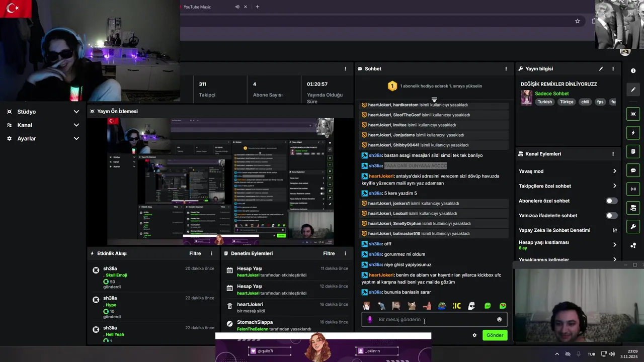This screenshot has width=644, height=362.
Task: Toggle the wrench channel actions icon in rail
Action: [633, 226]
